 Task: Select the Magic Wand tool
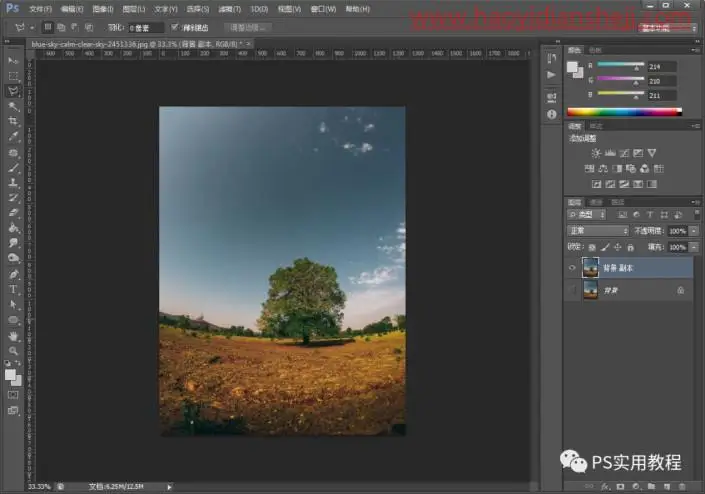click(13, 107)
